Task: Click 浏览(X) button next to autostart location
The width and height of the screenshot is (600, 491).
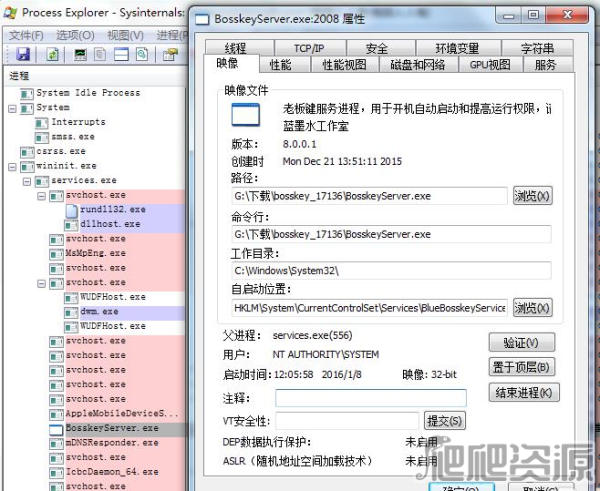Action: tap(532, 308)
